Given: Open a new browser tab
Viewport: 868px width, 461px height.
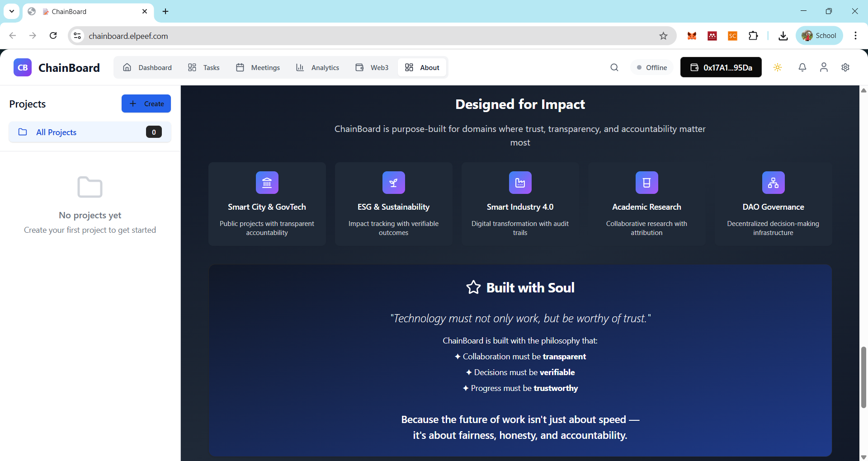Looking at the screenshot, I should tap(165, 11).
